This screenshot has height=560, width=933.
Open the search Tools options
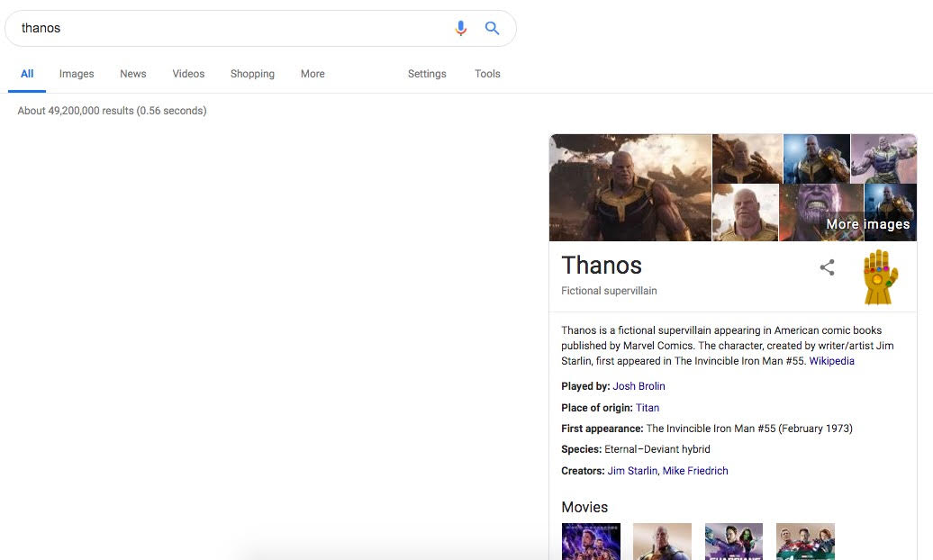(487, 74)
